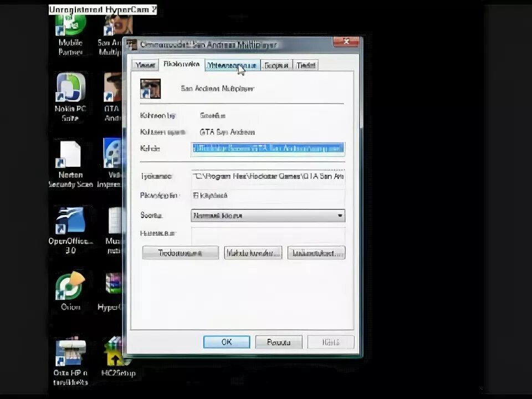This screenshot has height=399, width=532.
Task: Click the San Andreas Multiplayer icon in dialog
Action: pos(150,89)
